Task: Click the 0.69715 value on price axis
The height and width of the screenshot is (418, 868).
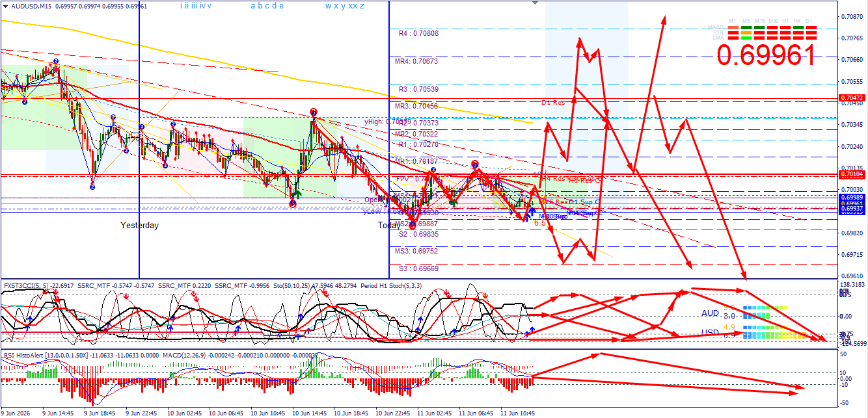Action: click(852, 255)
